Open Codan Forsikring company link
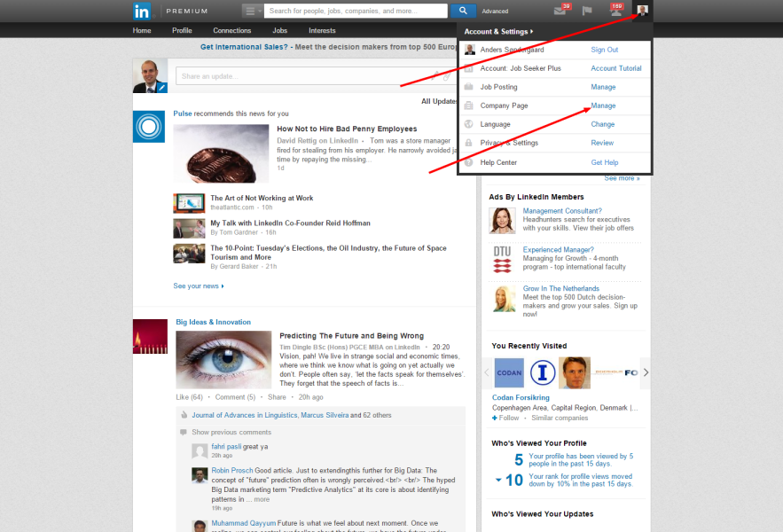 click(x=521, y=397)
